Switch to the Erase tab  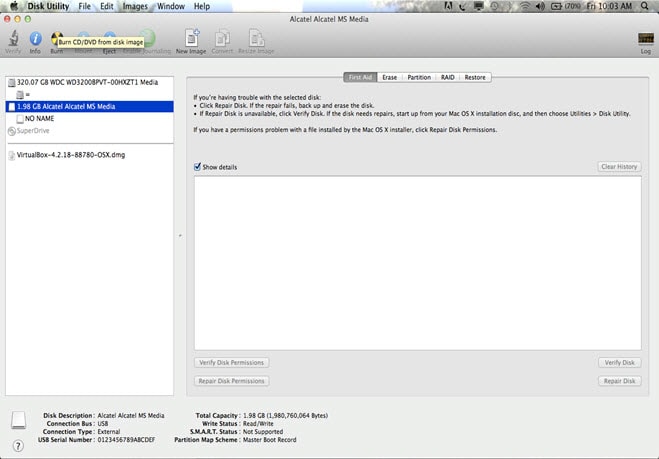[390, 77]
